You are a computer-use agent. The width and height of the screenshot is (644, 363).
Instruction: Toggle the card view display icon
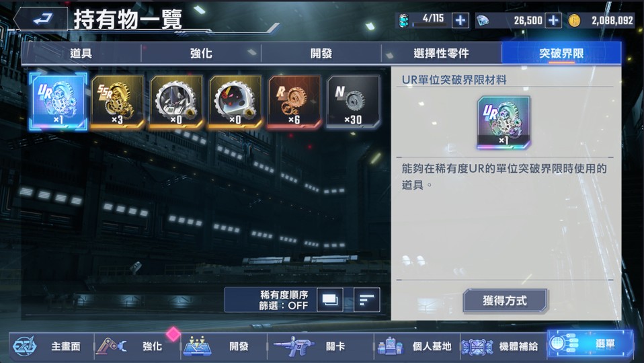pos(330,300)
